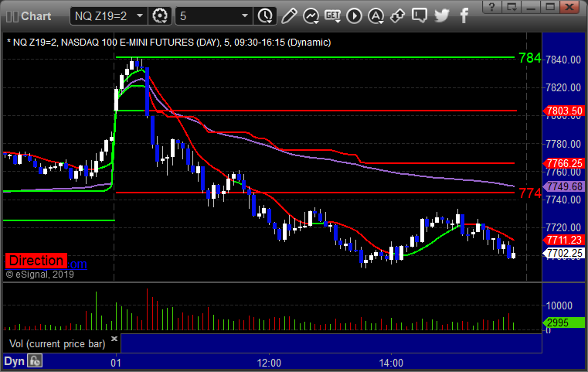Click the 7720.00 price scale value

click(563, 227)
